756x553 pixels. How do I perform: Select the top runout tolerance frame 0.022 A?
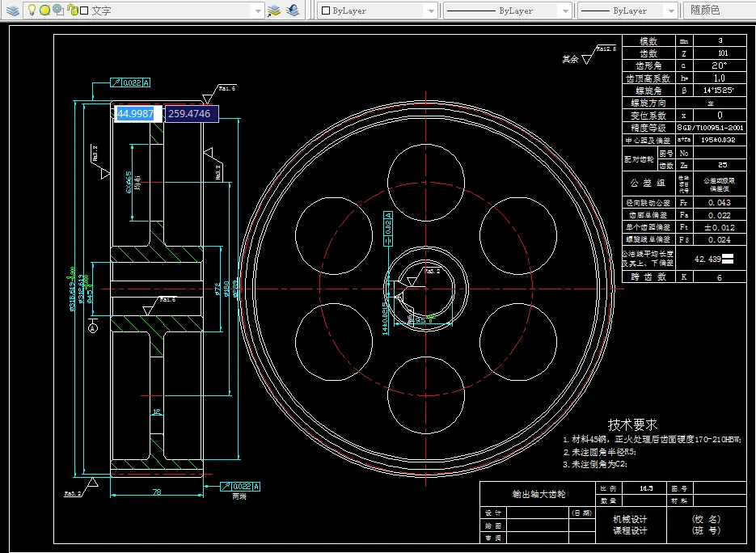130,82
